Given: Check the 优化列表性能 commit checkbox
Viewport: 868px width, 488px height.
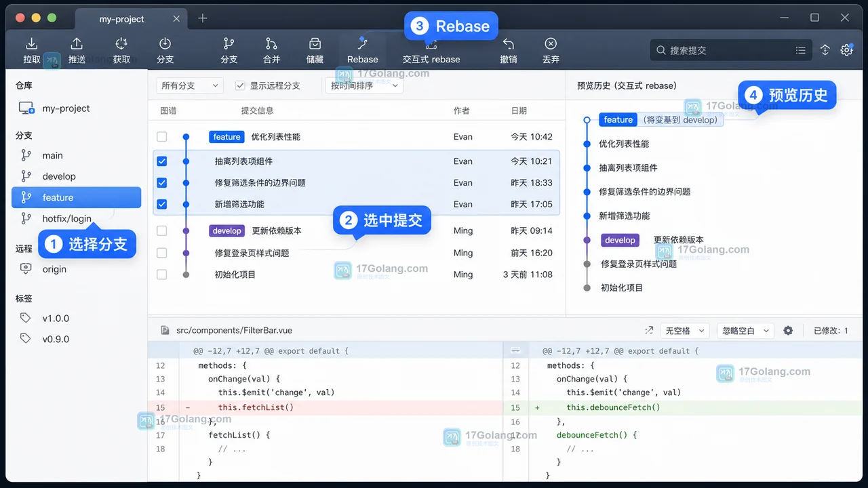Looking at the screenshot, I should click(161, 137).
